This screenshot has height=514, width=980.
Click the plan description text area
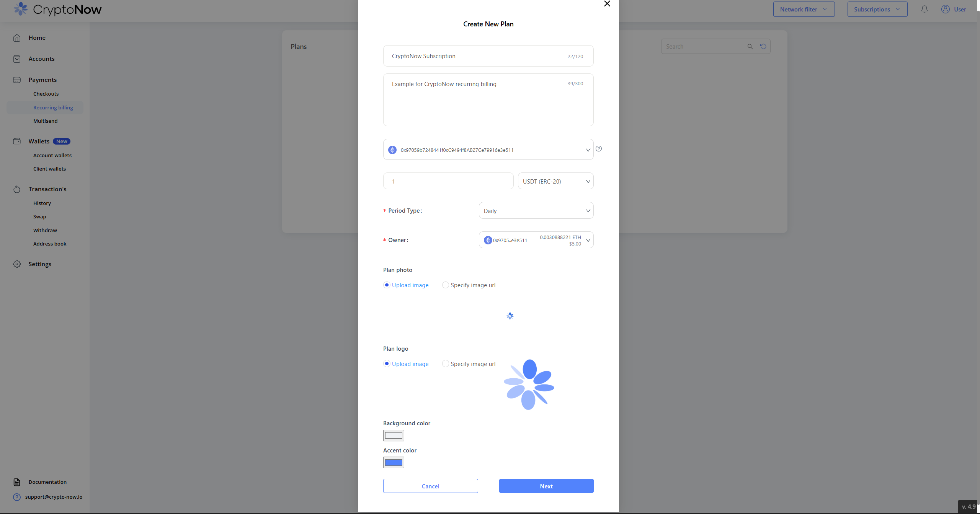tap(488, 100)
